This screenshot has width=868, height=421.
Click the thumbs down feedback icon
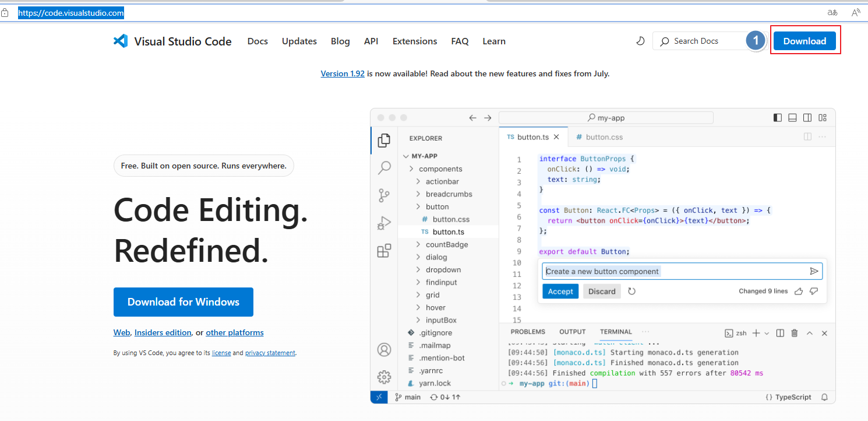coord(814,291)
